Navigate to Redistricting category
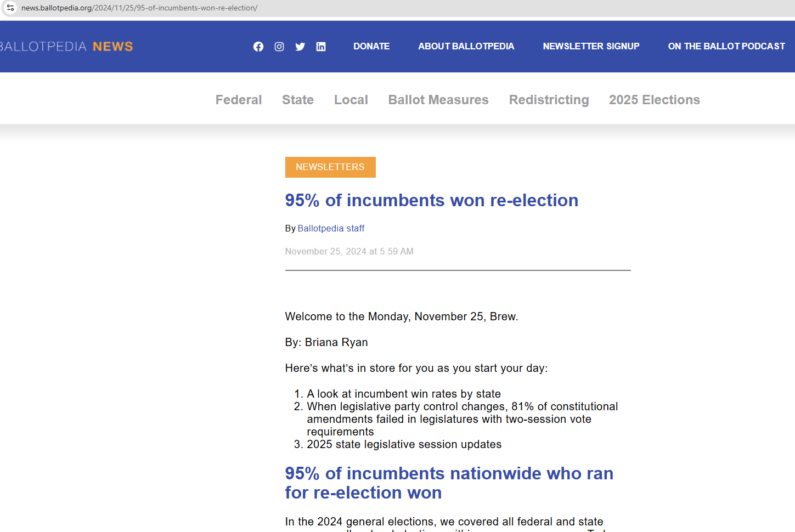This screenshot has width=795, height=532. (549, 100)
